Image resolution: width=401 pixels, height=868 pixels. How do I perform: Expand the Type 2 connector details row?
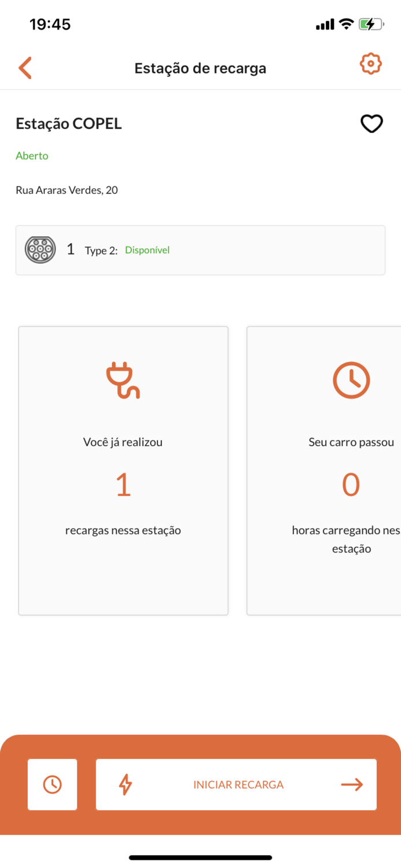pos(200,249)
